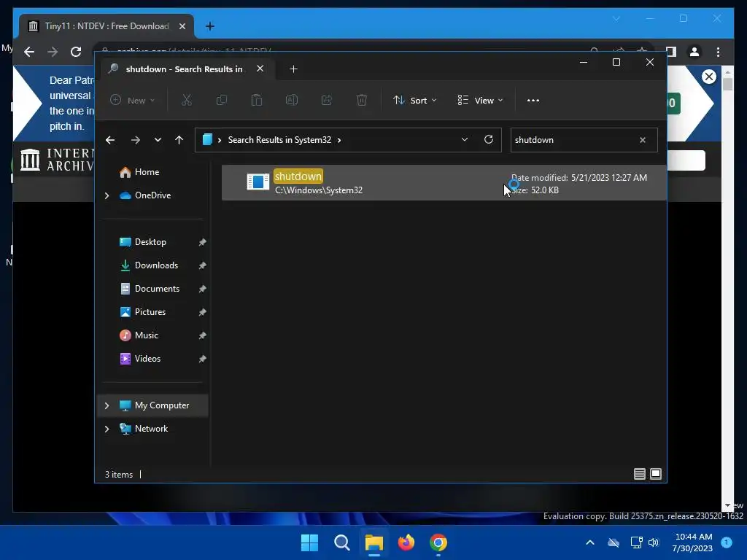The image size is (747, 560).
Task: Go back in File Explorer
Action: tap(110, 140)
